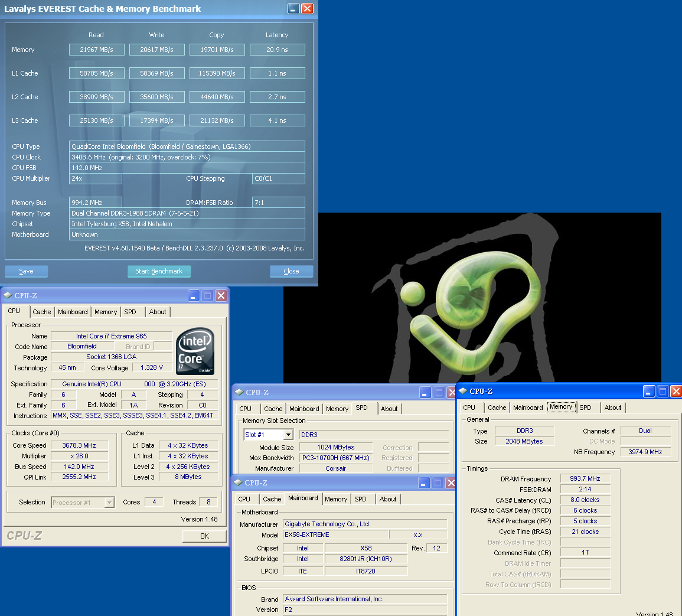Select the About tab in the Motherboard window
This screenshot has width=682, height=616.
[x=388, y=499]
